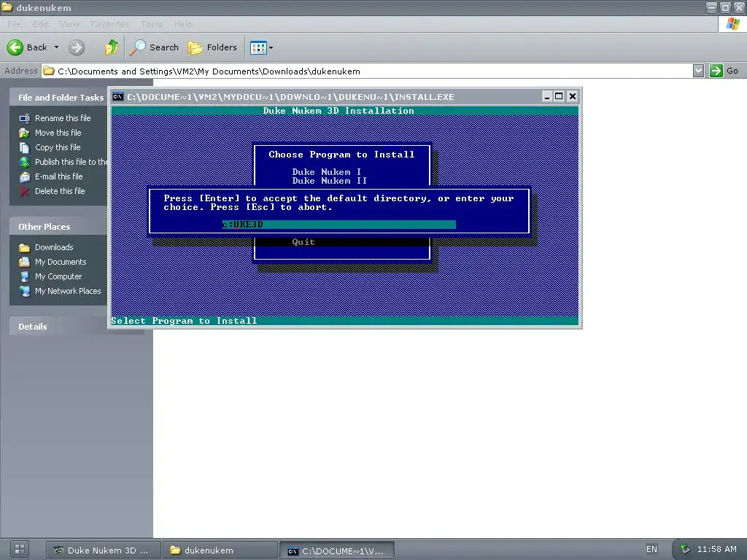Image resolution: width=747 pixels, height=560 pixels.
Task: Click E-mail this file
Action: pos(58,176)
